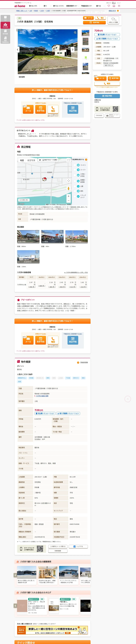This screenshot has height=644, width=136.
Task: Click the map pan control
Action: pos(68,181)
